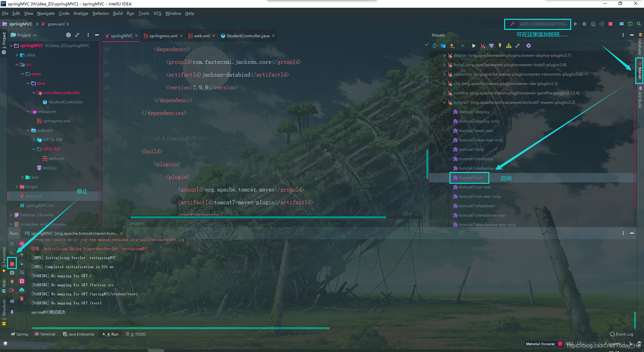
Task: Show Maven dependencies diagram
Action: [509, 46]
